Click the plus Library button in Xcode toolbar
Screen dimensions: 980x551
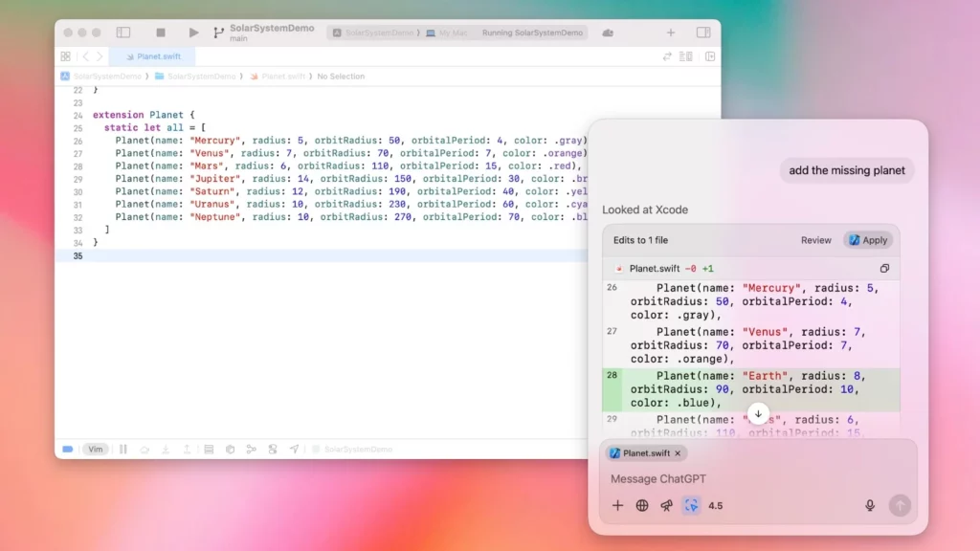coord(671,33)
